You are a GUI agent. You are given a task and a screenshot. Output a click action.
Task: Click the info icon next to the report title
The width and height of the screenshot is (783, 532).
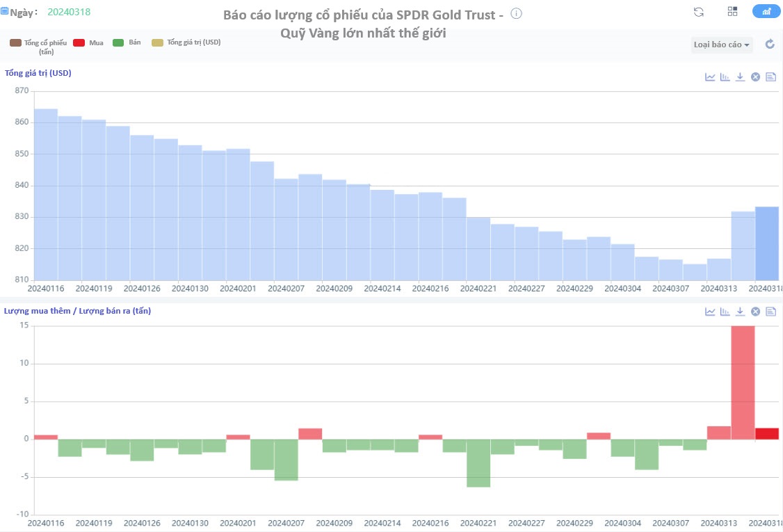pyautogui.click(x=517, y=14)
